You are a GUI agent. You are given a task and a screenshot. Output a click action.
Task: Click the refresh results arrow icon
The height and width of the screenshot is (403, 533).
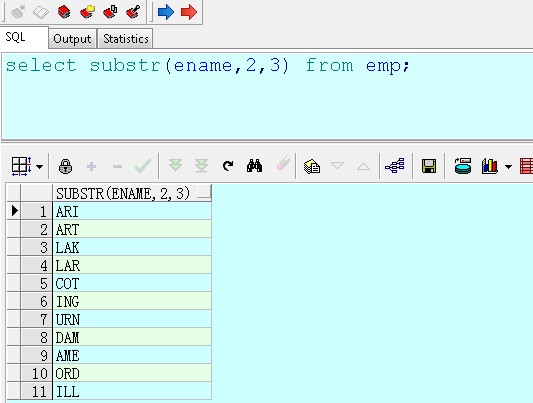[x=228, y=166]
